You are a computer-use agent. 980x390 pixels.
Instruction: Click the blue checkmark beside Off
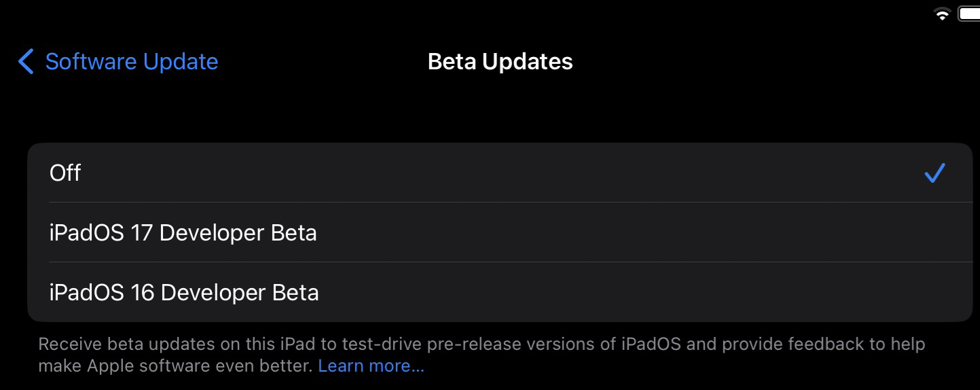click(x=934, y=173)
